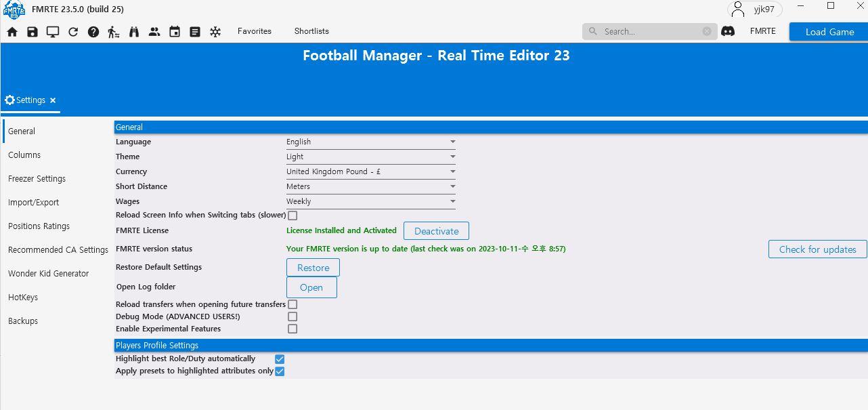Click the 'License Installed and Activated' status text
868x410 pixels.
(x=341, y=230)
